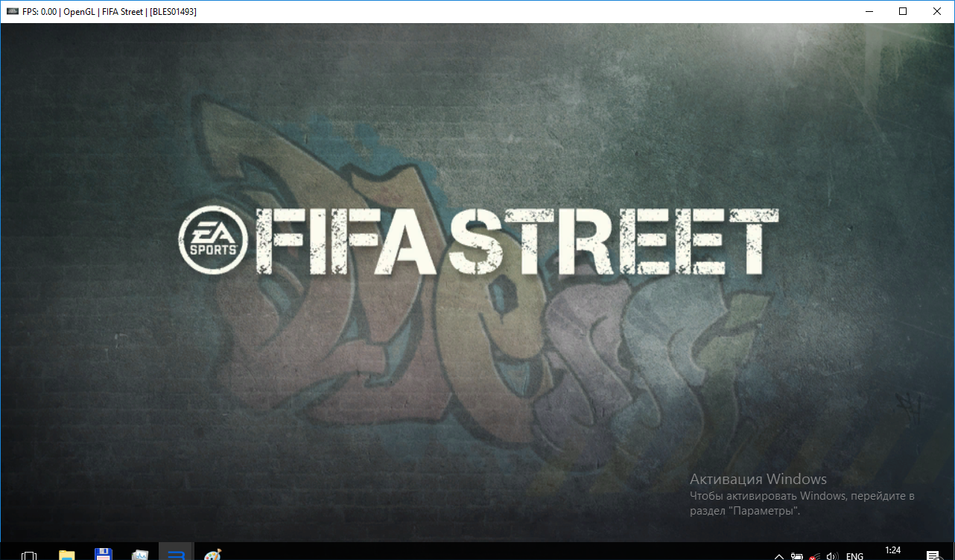
Task: Open the volume speaker control
Action: [832, 556]
